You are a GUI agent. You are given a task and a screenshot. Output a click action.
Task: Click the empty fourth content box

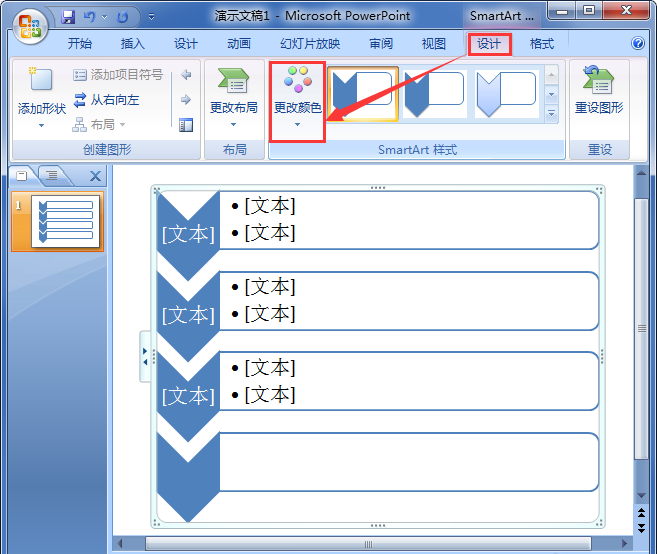pos(409,462)
